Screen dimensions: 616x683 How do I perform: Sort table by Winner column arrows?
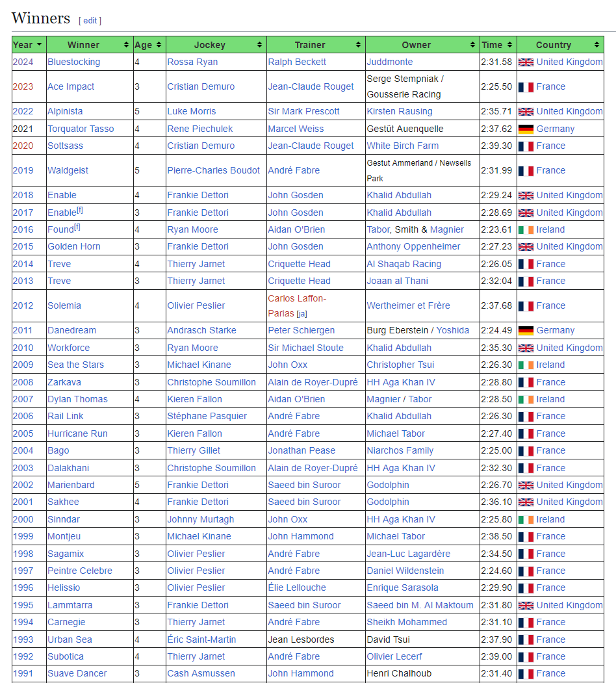(126, 45)
